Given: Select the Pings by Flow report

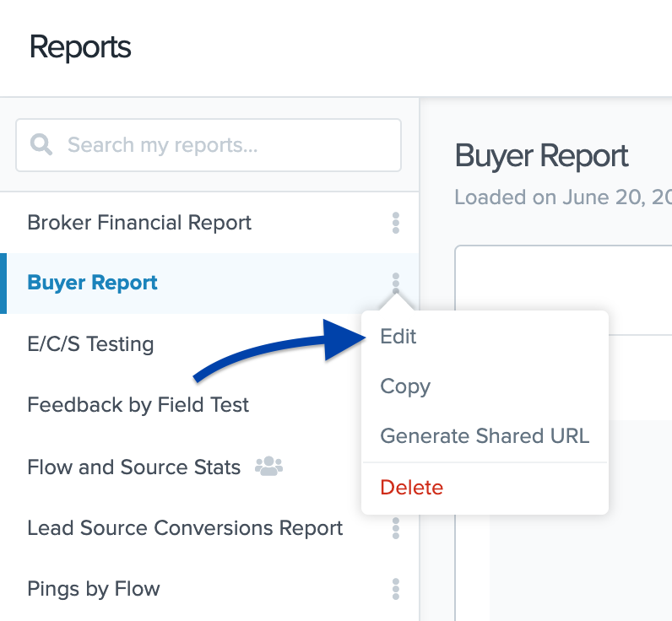Looking at the screenshot, I should click(x=93, y=589).
